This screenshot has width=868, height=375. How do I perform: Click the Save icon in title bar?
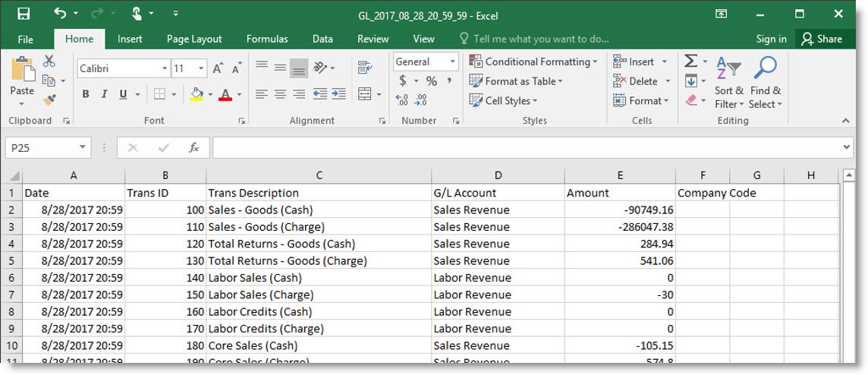pyautogui.click(x=24, y=14)
